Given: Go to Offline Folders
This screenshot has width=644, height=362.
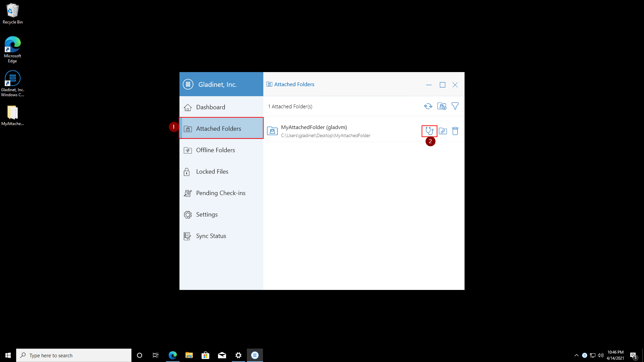Looking at the screenshot, I should pyautogui.click(x=221, y=150).
